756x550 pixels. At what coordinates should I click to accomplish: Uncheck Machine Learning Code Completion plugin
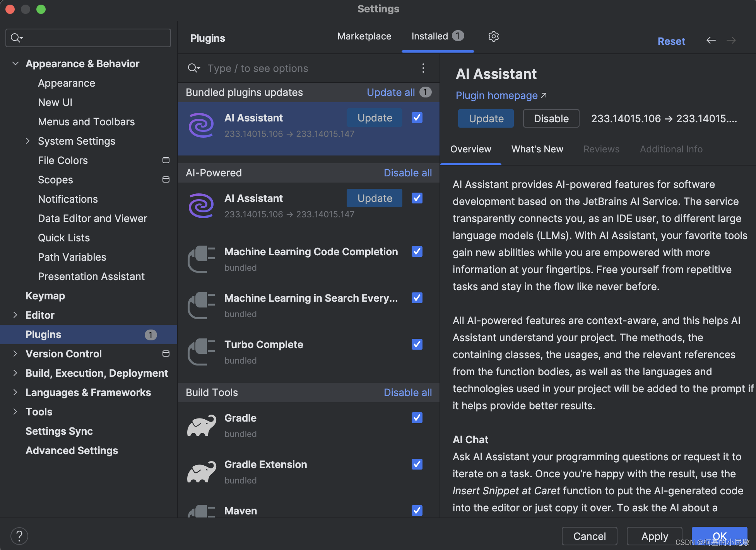[x=417, y=252]
